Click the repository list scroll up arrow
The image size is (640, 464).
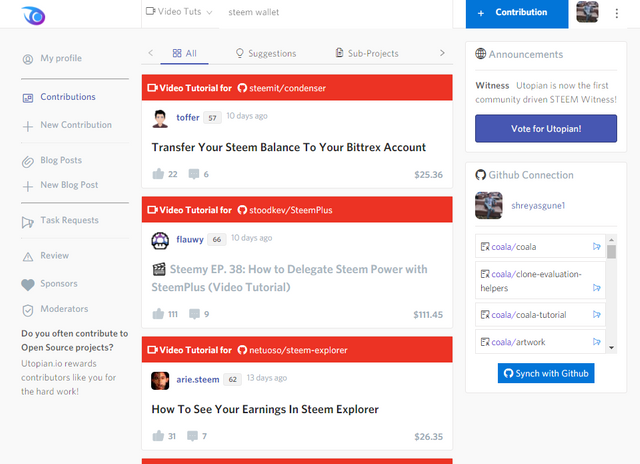(611, 240)
